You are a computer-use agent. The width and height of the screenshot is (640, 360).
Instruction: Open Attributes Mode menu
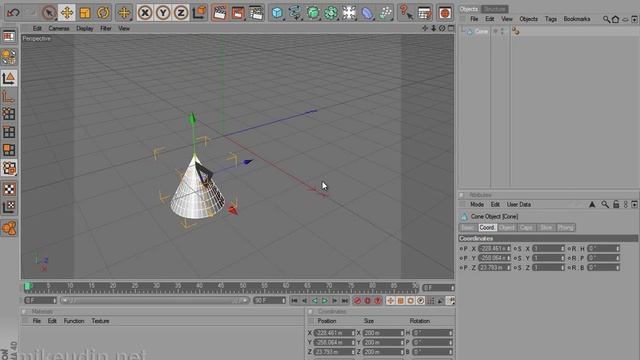pyautogui.click(x=477, y=204)
